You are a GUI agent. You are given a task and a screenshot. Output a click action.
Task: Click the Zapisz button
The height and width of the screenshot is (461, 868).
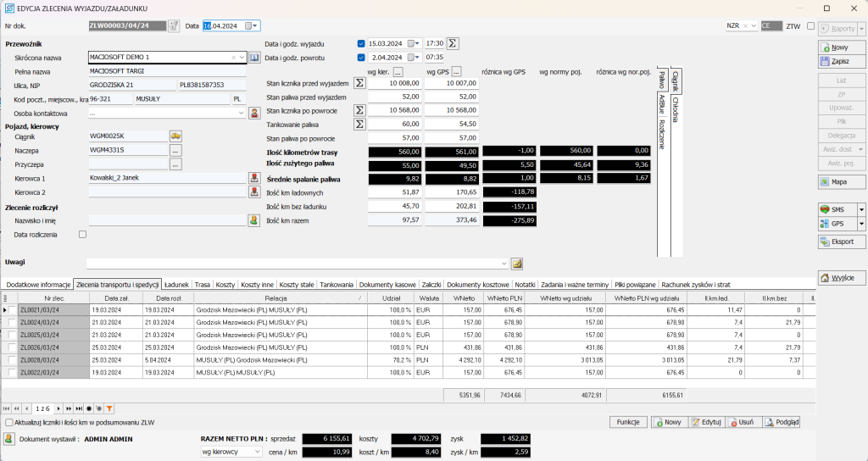(840, 62)
